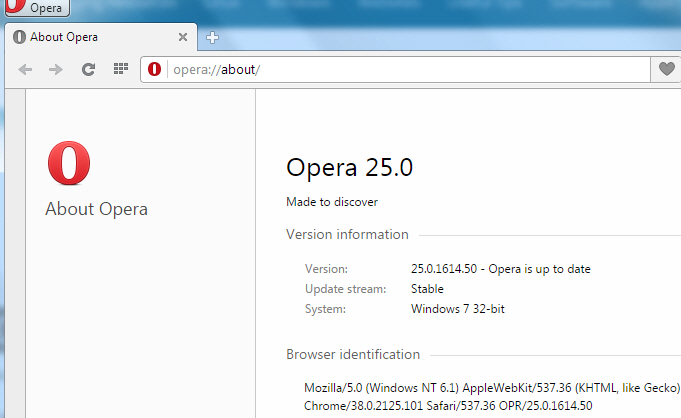The image size is (681, 418).
Task: Click the Update stream: label
Action: point(345,289)
